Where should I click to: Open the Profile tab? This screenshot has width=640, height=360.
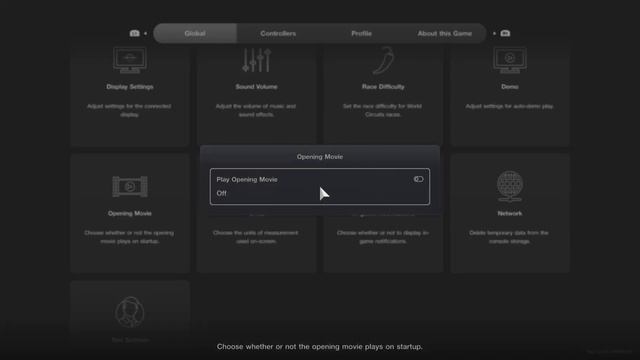coord(362,33)
